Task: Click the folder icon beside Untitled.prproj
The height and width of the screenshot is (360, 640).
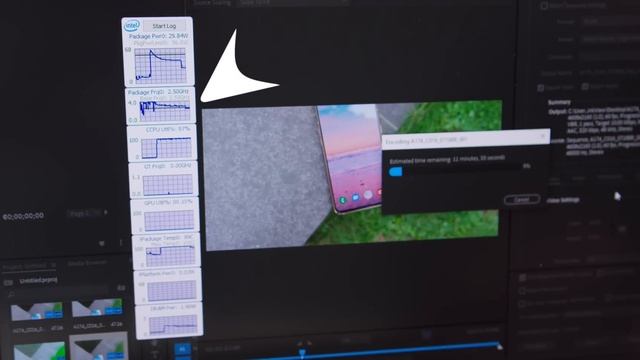Action: 8,282
